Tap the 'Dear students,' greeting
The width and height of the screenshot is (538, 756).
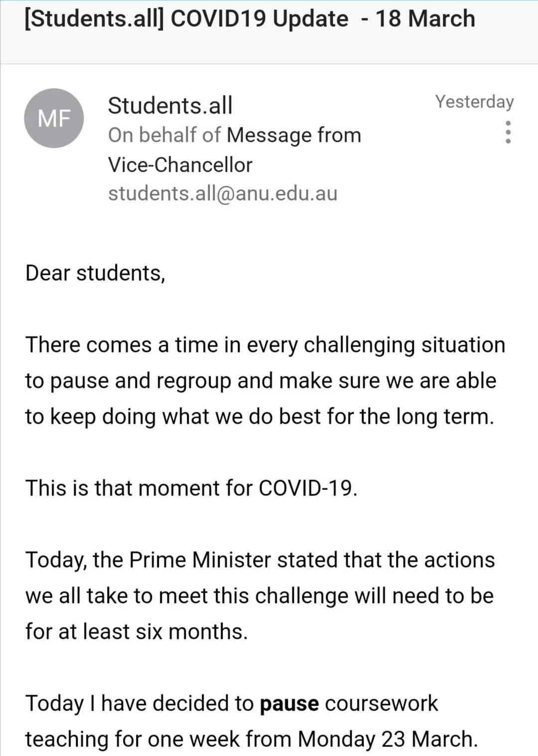(95, 273)
